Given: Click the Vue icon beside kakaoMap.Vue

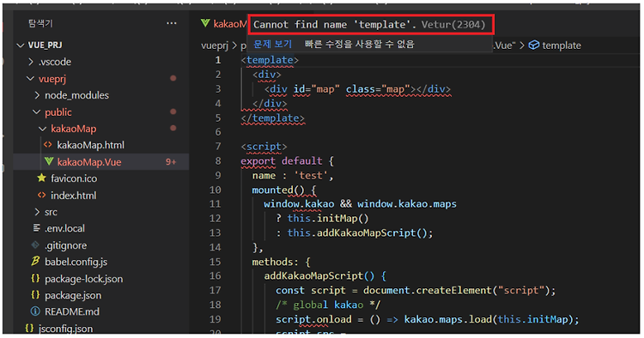Looking at the screenshot, I should [x=49, y=161].
